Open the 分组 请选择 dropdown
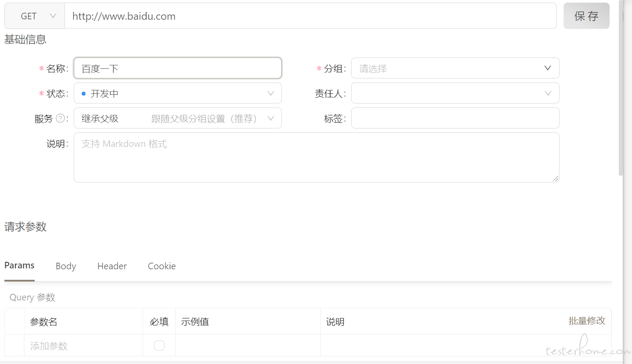Image resolution: width=632 pixels, height=364 pixels. point(455,68)
